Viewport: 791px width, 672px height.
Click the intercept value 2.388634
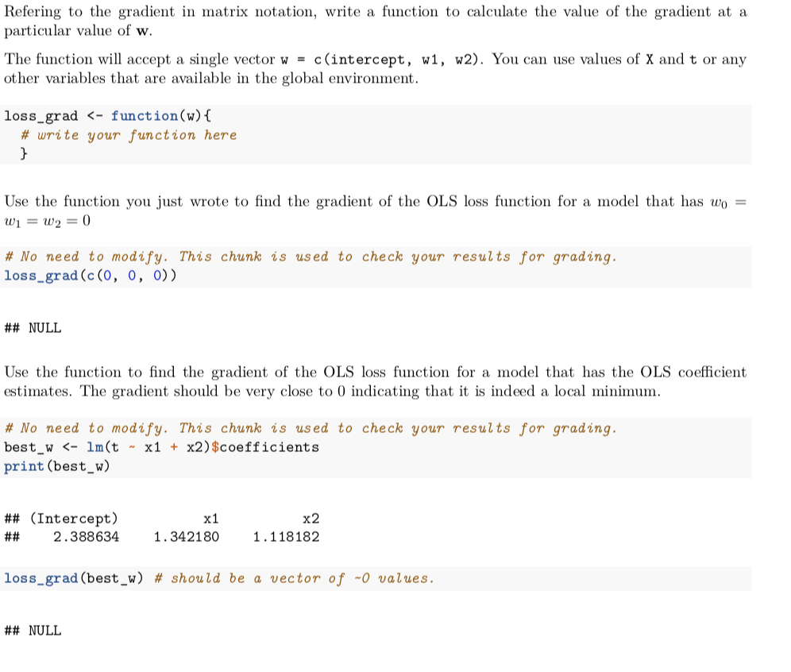(x=87, y=537)
